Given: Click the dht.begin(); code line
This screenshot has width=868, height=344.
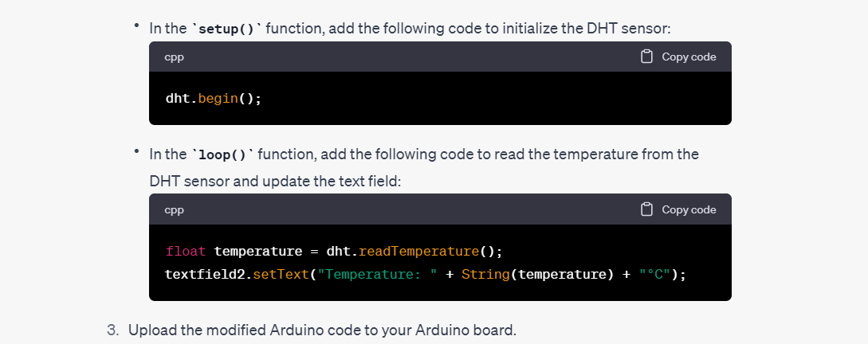Looking at the screenshot, I should tap(213, 99).
